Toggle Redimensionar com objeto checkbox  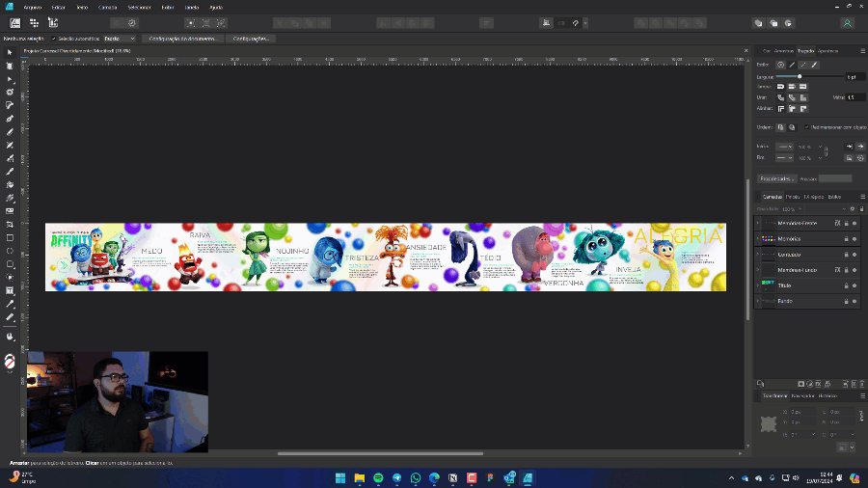(806, 127)
